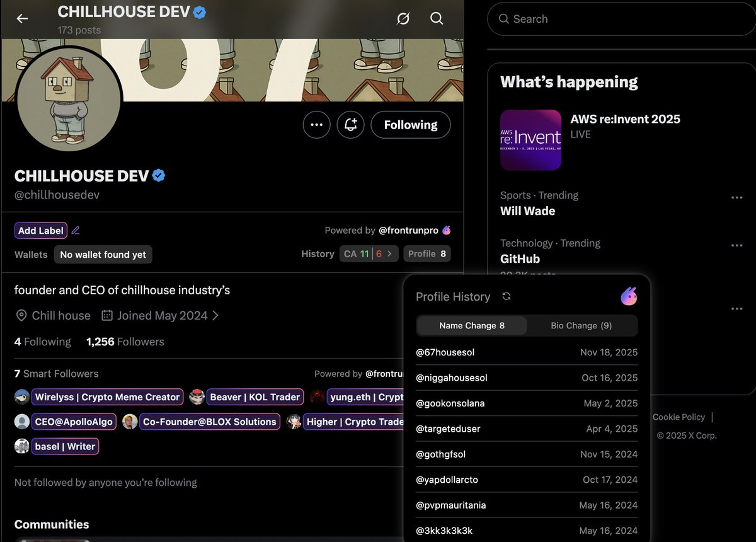Click the Communities heading
The height and width of the screenshot is (542, 756).
[52, 524]
